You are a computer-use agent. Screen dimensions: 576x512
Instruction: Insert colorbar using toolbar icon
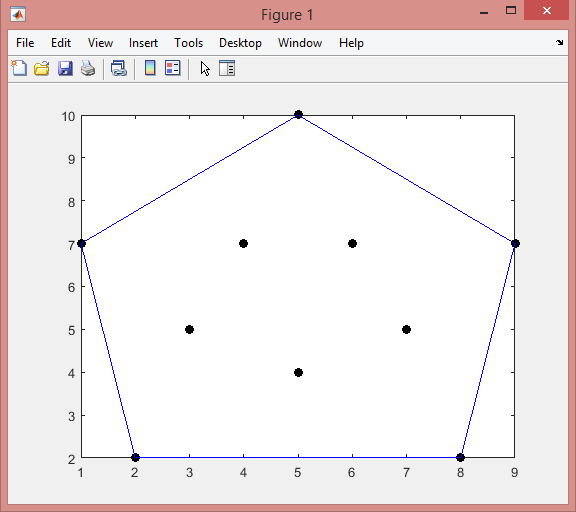click(x=150, y=68)
